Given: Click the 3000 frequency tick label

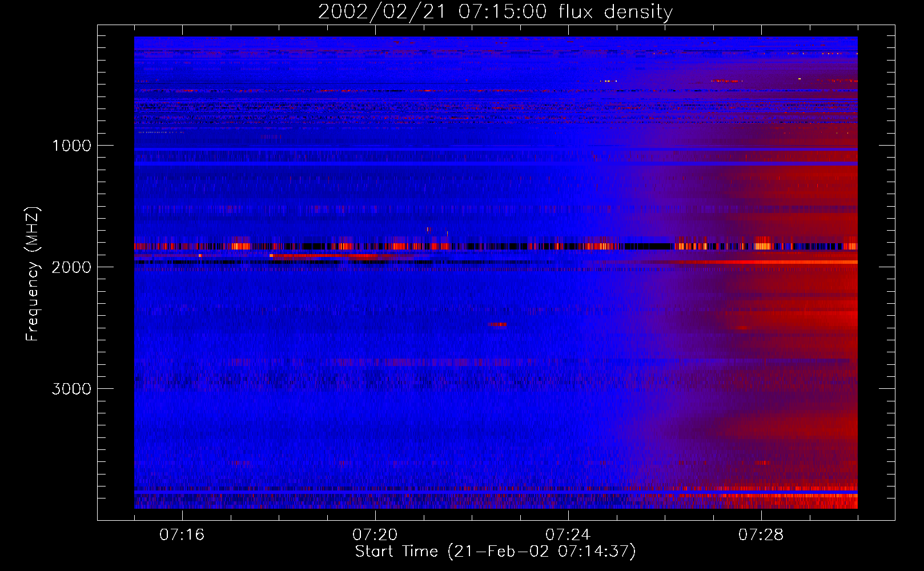Looking at the screenshot, I should point(72,389).
